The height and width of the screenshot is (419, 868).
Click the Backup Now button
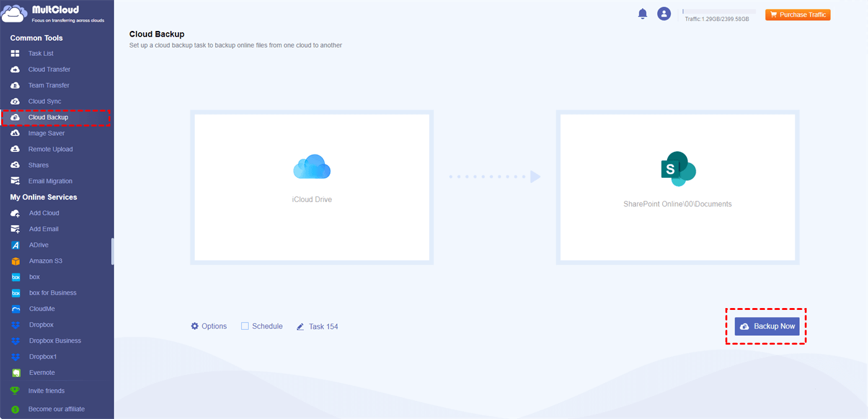(767, 326)
